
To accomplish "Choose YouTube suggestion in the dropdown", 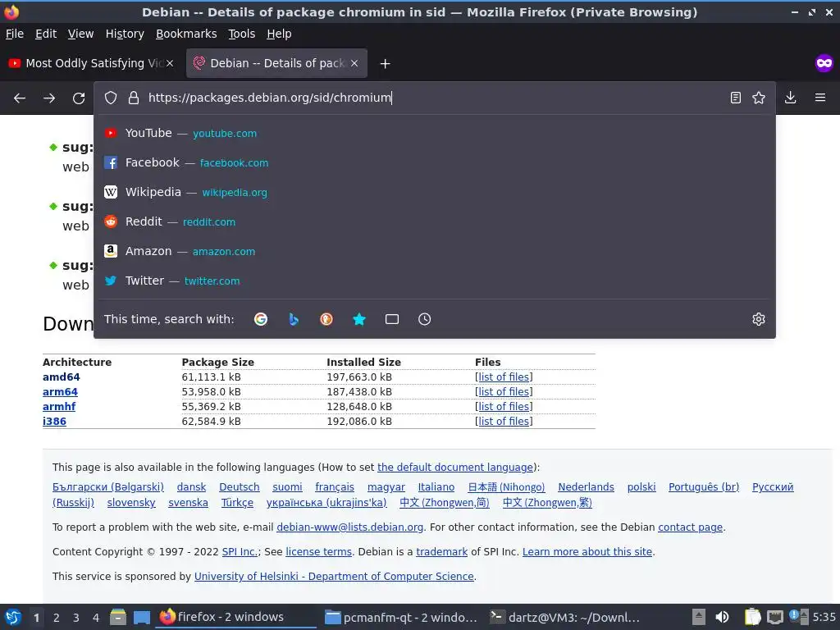I will pos(435,133).
